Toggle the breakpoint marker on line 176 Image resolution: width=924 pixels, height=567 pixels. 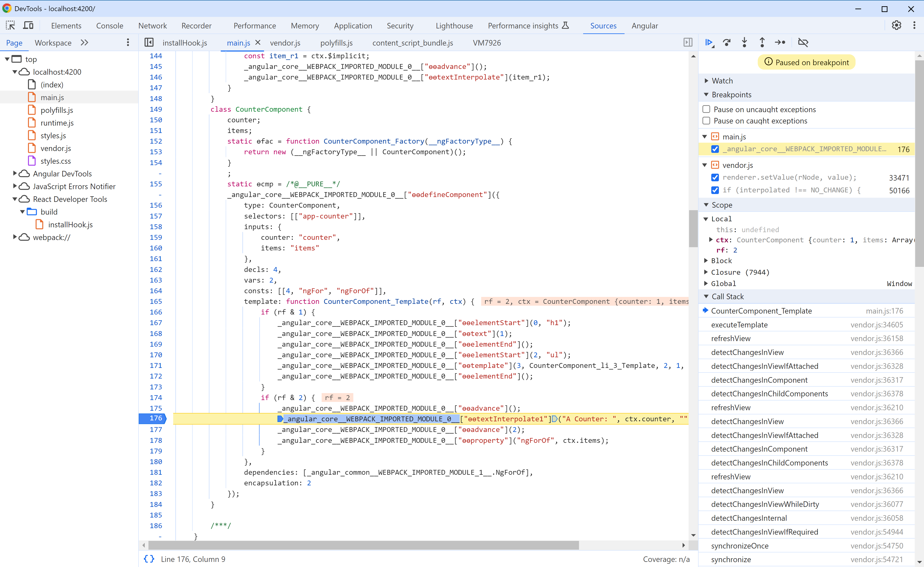click(x=153, y=419)
